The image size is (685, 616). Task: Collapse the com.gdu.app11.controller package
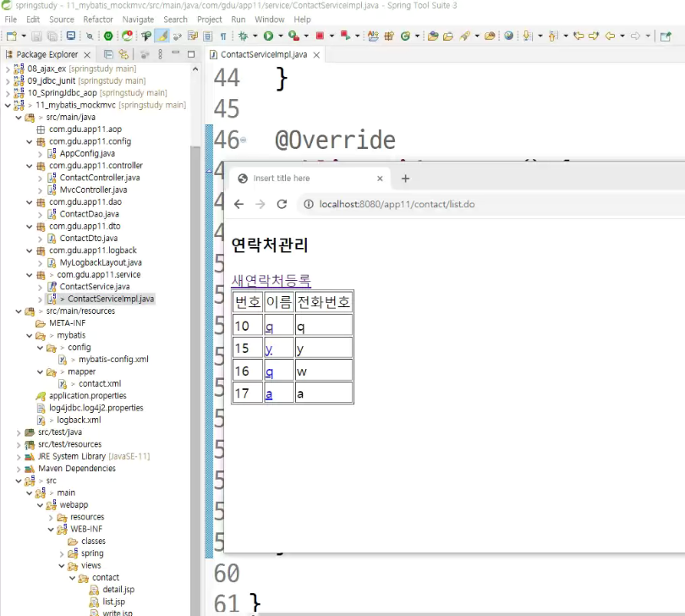(x=30, y=166)
